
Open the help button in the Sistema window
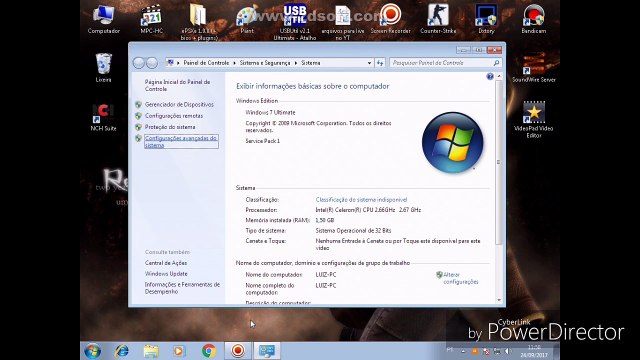(x=490, y=76)
